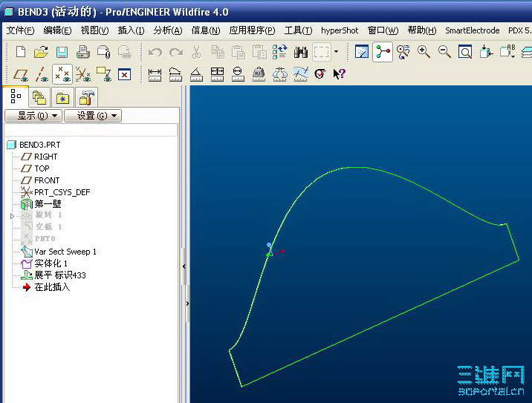Toggle the Spin Center icon

point(383,52)
